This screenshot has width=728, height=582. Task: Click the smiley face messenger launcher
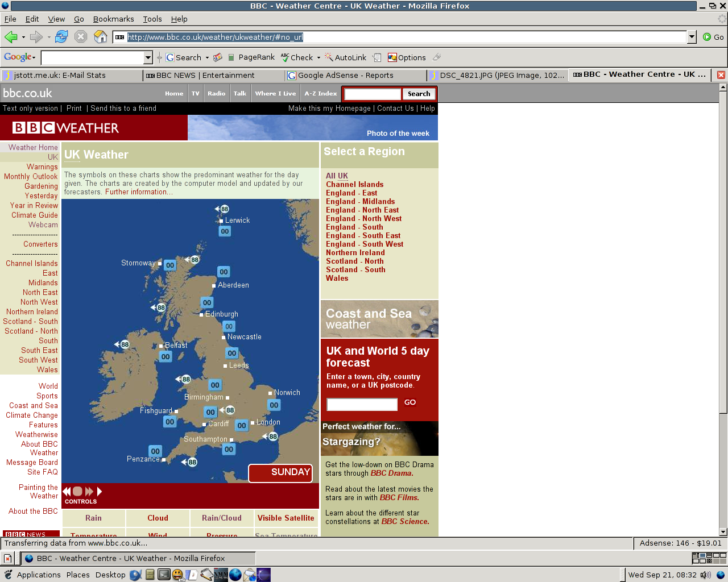177,575
